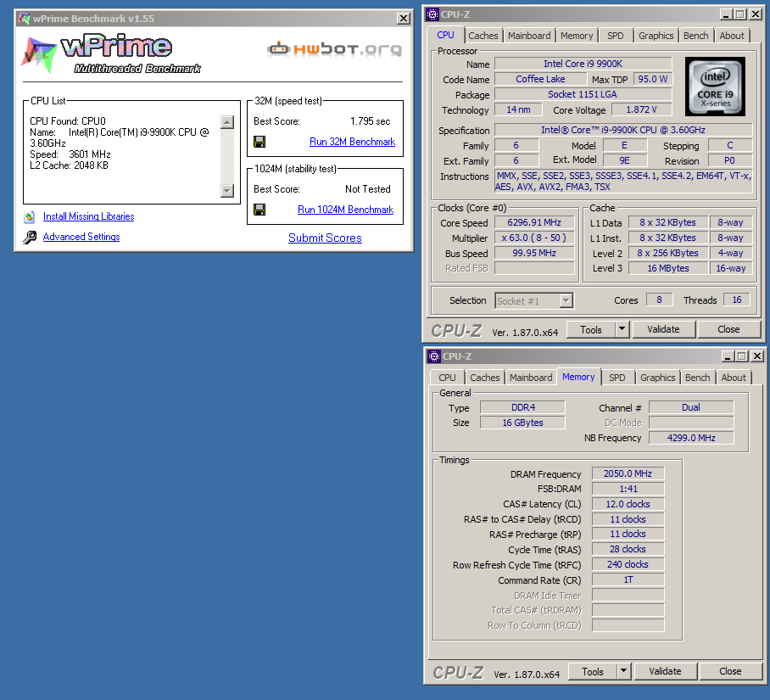Click the Multiplier x 63.0 value field
The height and width of the screenshot is (700, 770).
(533, 238)
